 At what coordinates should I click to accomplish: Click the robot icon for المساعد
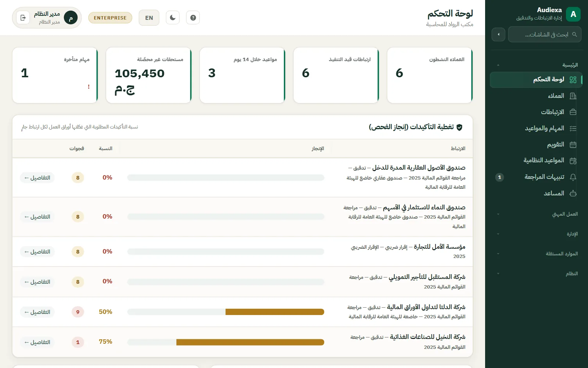click(573, 193)
